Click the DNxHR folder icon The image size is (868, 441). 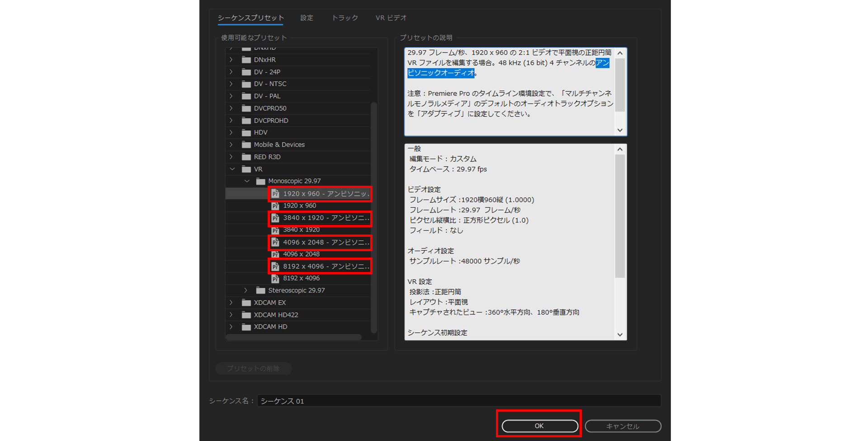point(246,60)
